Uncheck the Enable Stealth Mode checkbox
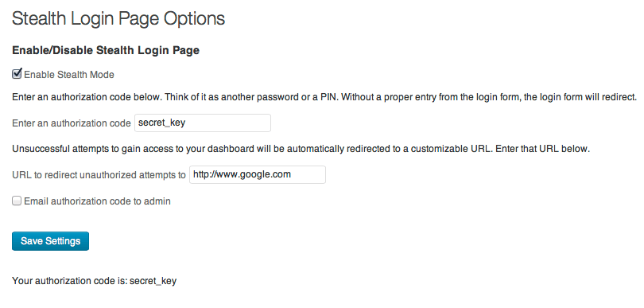The image size is (644, 308). pyautogui.click(x=17, y=74)
